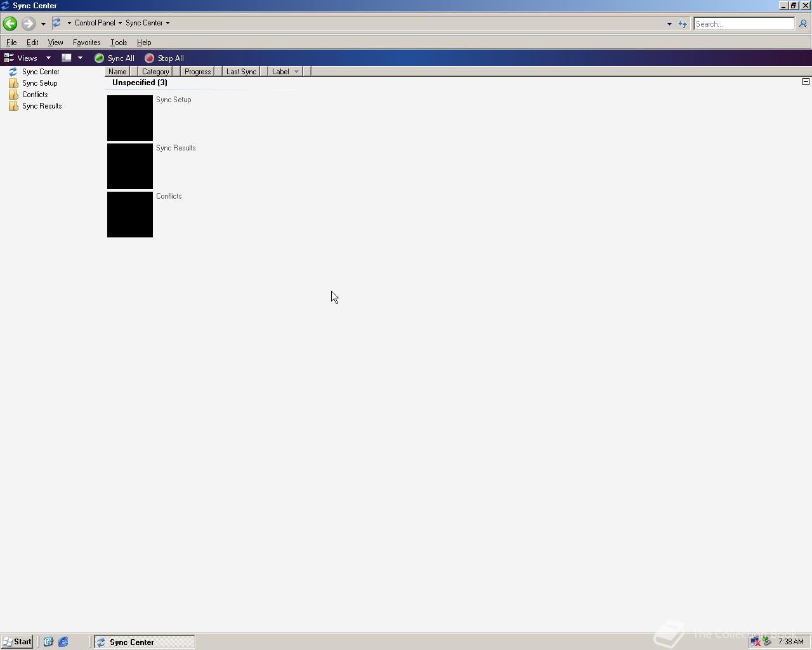This screenshot has width=812, height=650.
Task: Click the Refresh icon in address bar
Action: (x=683, y=24)
